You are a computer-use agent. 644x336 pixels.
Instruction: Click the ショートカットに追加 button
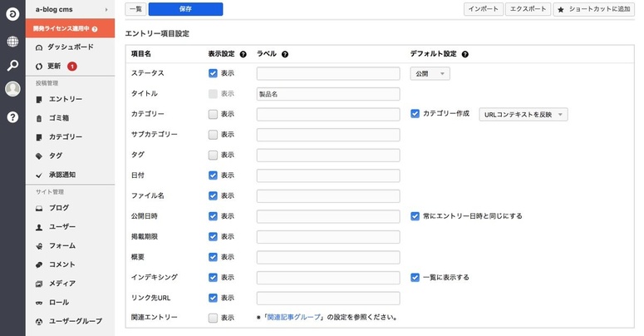(597, 9)
